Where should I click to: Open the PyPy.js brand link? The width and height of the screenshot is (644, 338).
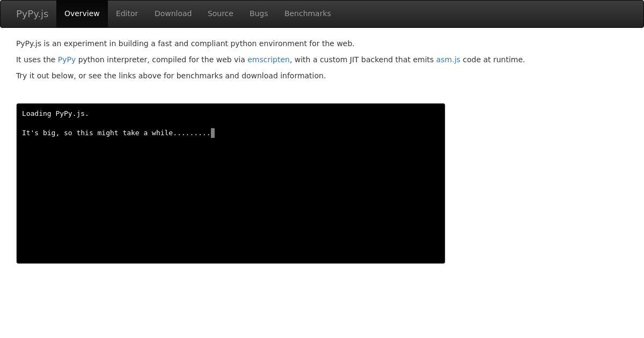tap(32, 14)
